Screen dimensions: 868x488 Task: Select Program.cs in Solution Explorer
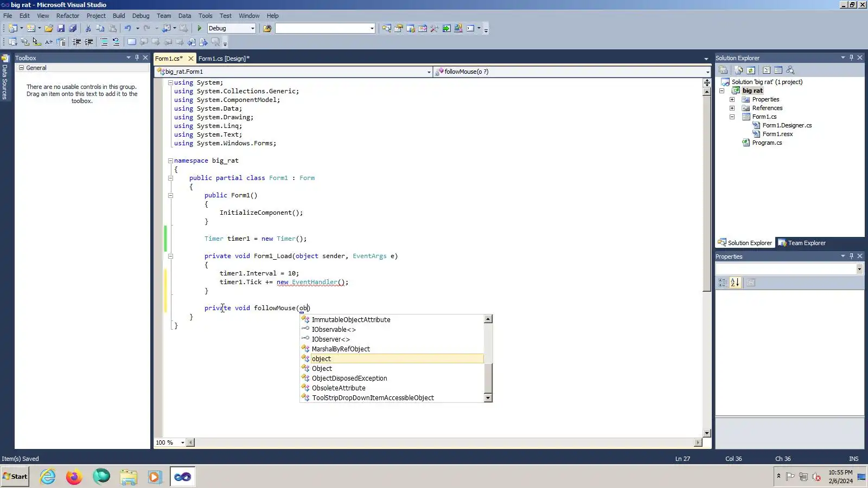[767, 143]
